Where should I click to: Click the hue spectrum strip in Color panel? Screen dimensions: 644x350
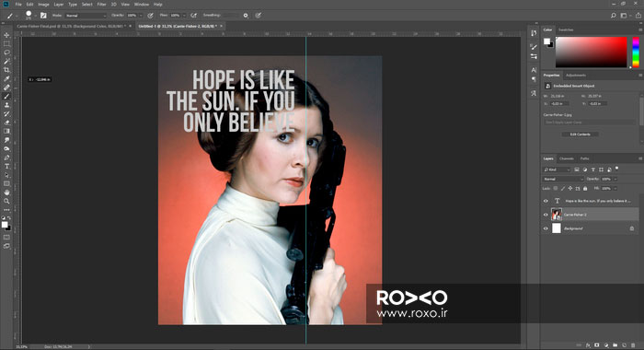(636, 52)
